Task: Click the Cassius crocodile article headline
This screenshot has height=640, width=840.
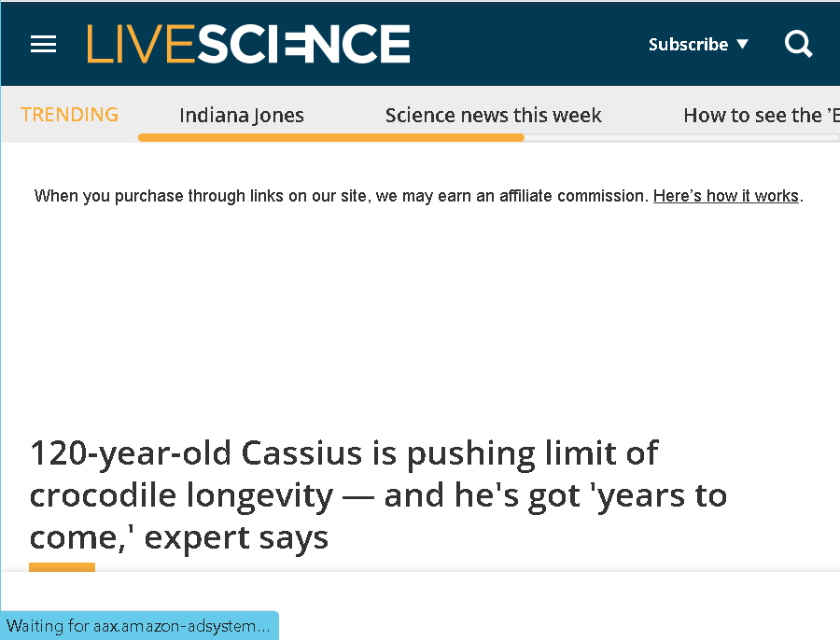Action: click(378, 494)
